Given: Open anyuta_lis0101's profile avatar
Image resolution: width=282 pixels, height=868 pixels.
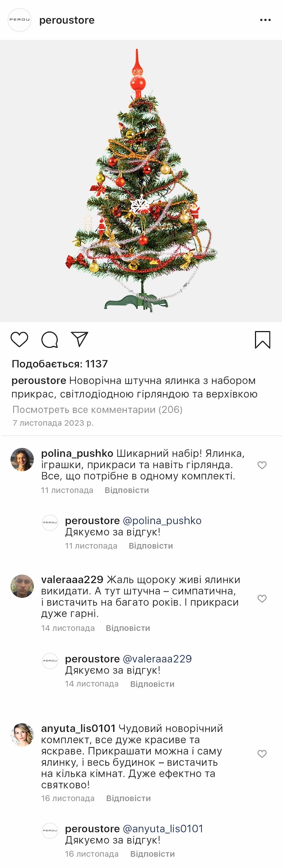Looking at the screenshot, I should click(x=22, y=735).
